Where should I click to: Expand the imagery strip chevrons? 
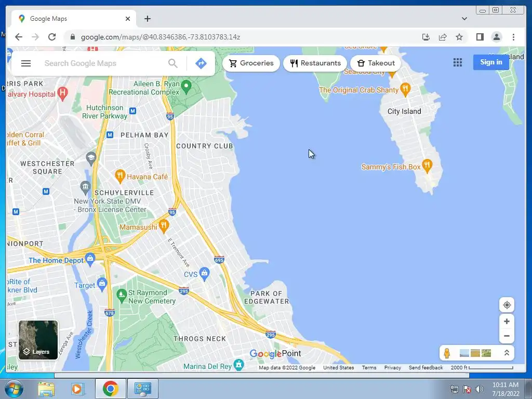[x=507, y=353]
